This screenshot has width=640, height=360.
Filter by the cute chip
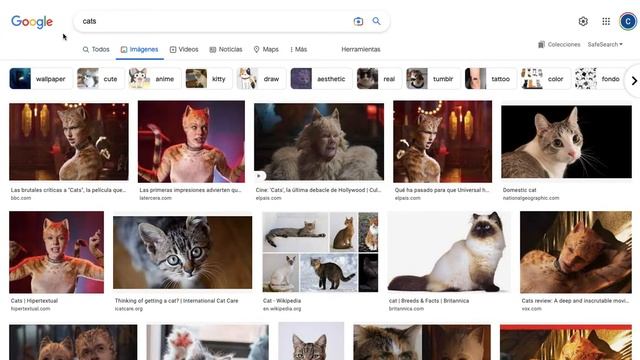tap(100, 79)
